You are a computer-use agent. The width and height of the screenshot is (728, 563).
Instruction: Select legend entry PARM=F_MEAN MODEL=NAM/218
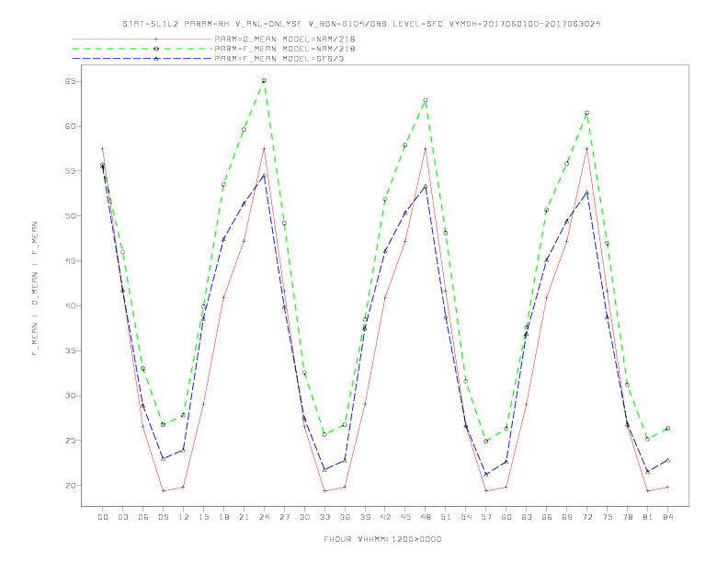pyautogui.click(x=285, y=49)
